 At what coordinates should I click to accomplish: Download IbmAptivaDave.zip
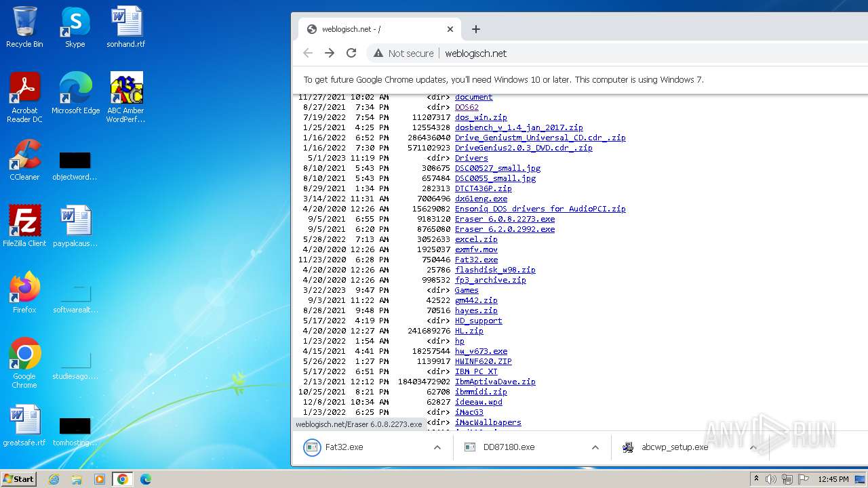coord(495,382)
